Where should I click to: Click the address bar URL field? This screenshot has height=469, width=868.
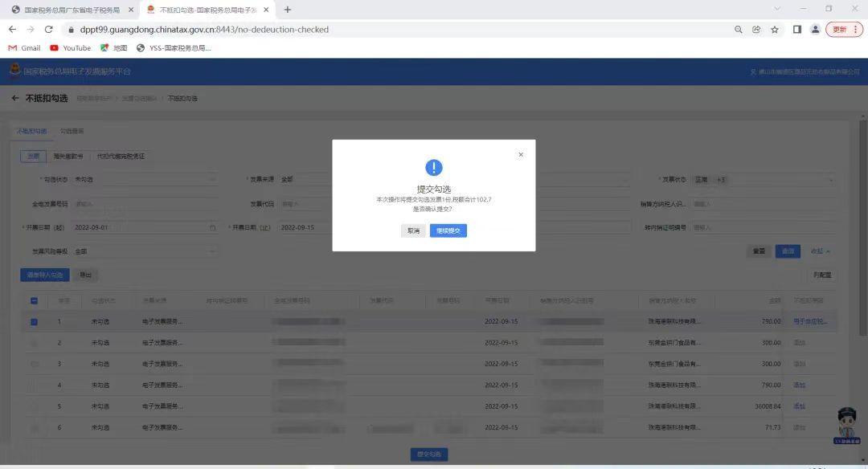click(402, 30)
